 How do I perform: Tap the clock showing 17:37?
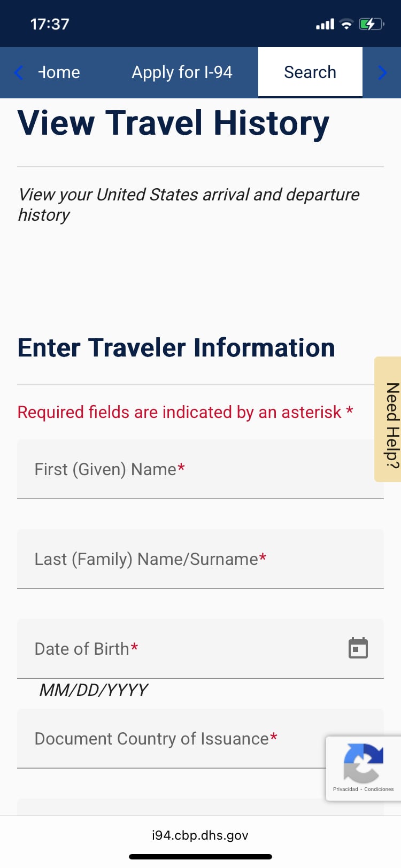[51, 24]
